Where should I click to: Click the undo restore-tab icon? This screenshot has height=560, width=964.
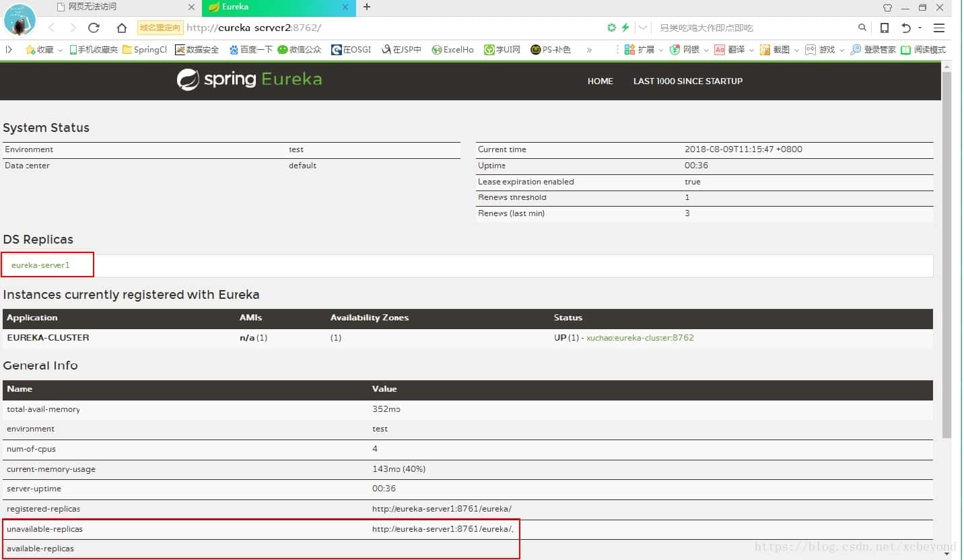pyautogui.click(x=906, y=28)
